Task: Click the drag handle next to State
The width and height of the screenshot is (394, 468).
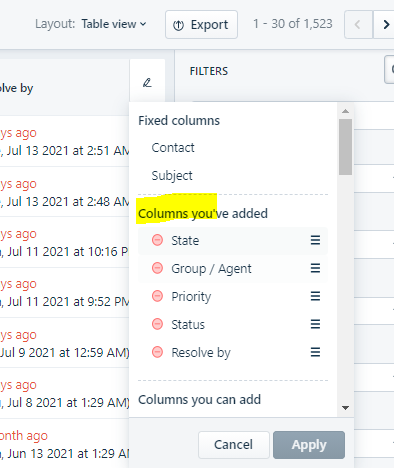Action: click(315, 240)
